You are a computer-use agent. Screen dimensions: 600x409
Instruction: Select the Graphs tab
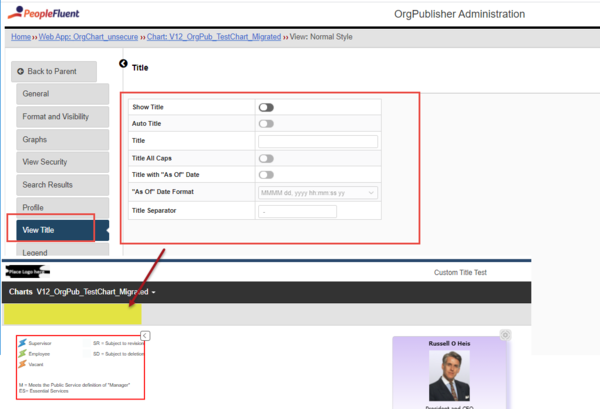63,139
